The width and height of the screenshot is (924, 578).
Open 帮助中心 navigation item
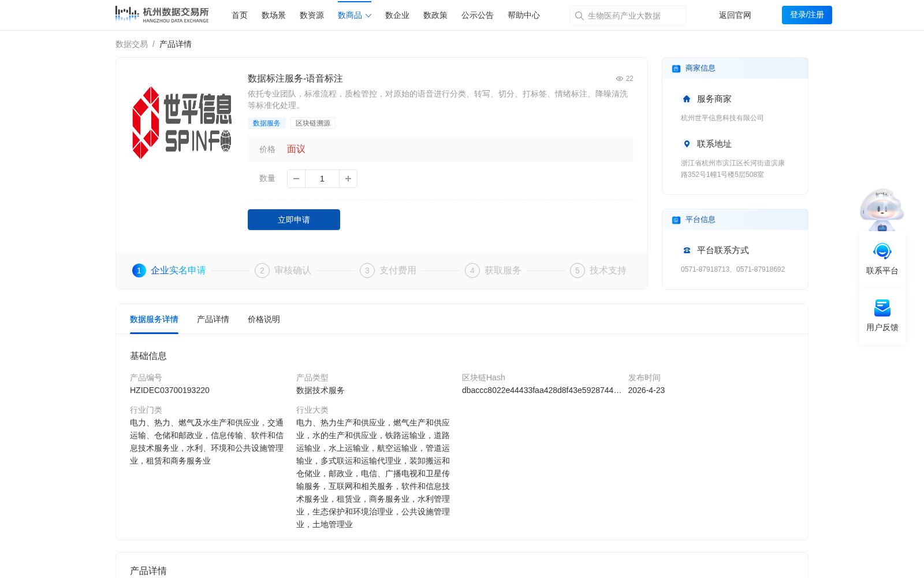[524, 15]
